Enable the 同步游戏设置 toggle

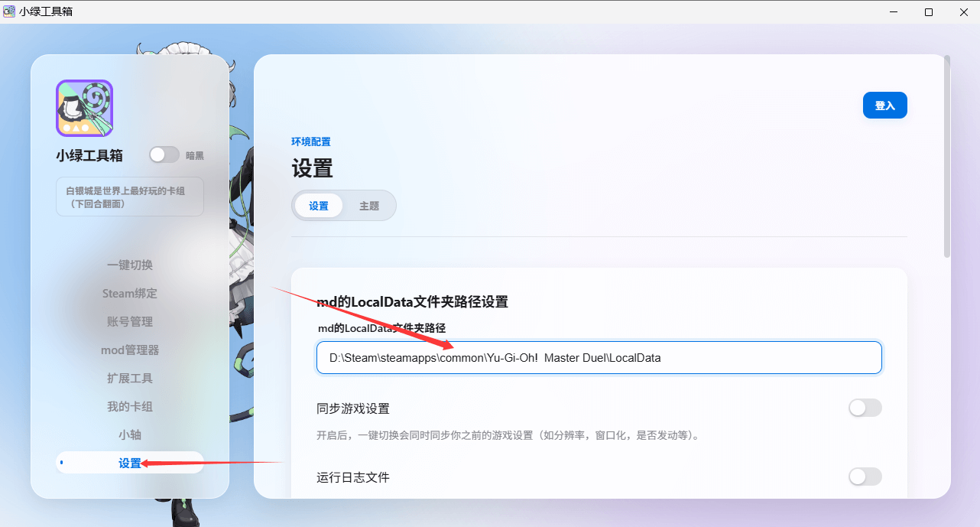pyautogui.click(x=865, y=408)
